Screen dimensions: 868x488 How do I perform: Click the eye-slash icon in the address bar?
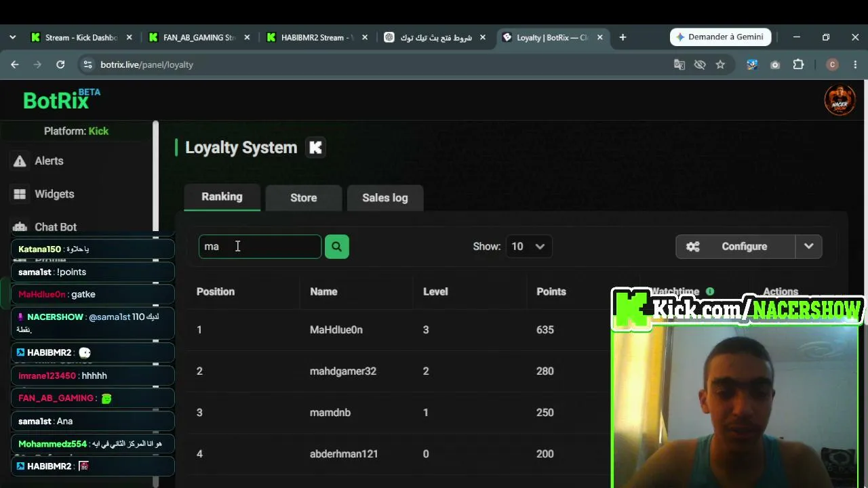click(x=700, y=64)
